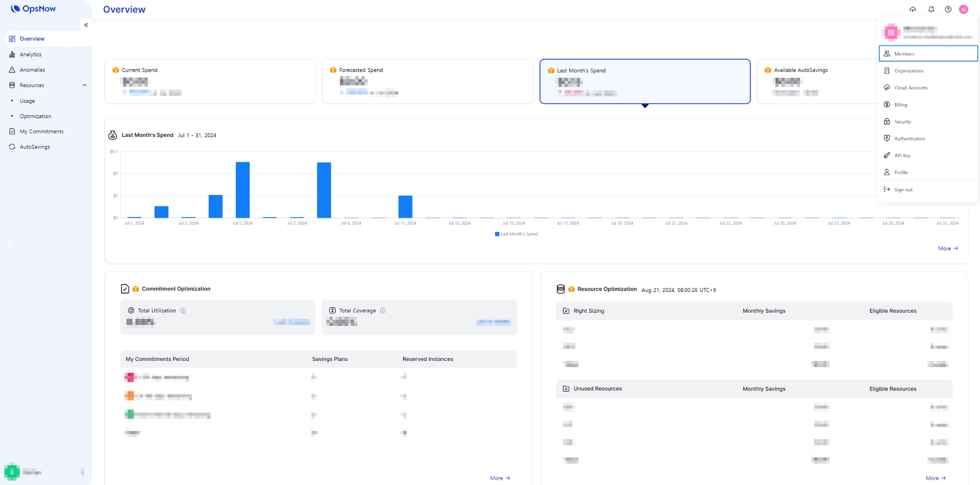Screen dimensions: 980x485
Task: Toggle Last Month's Spend legend swatch
Action: point(497,234)
